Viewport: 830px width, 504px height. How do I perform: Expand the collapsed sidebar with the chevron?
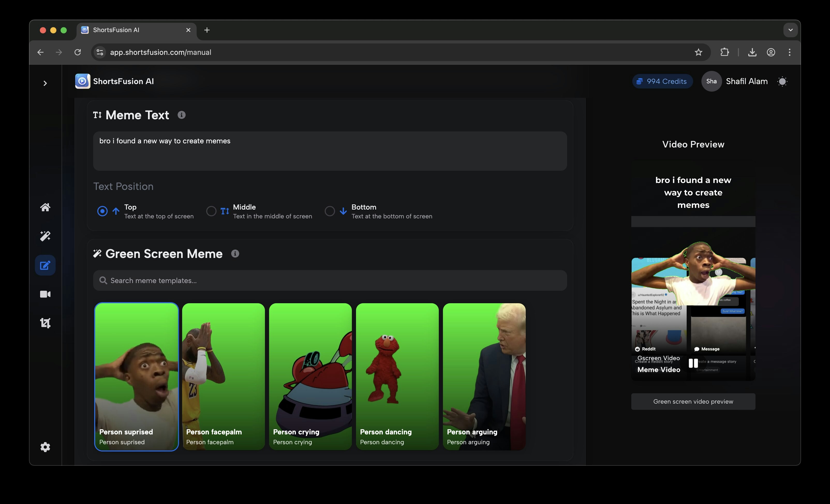click(x=45, y=83)
